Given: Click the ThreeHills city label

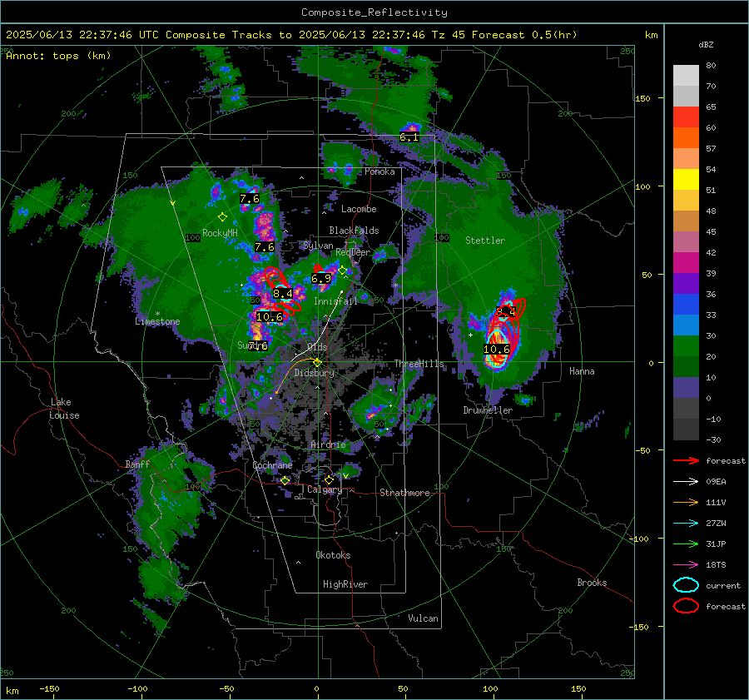Looking at the screenshot, I should click(419, 364).
